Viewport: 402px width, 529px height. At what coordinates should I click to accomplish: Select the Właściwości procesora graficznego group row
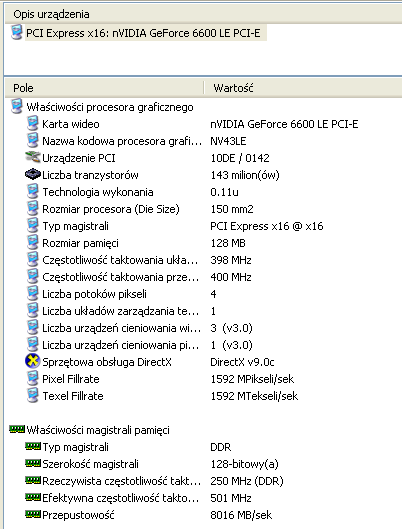click(x=110, y=107)
